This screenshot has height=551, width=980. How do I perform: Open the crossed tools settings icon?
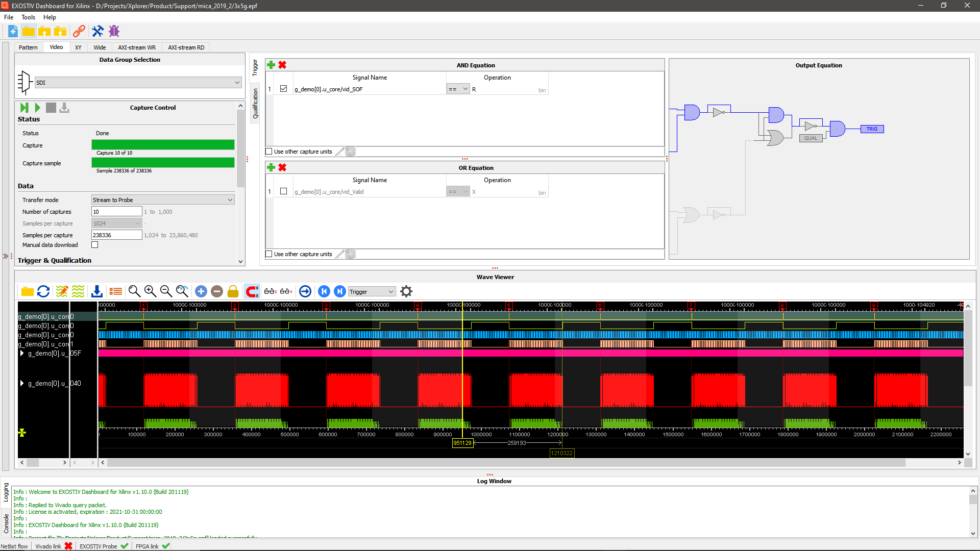[x=97, y=31]
